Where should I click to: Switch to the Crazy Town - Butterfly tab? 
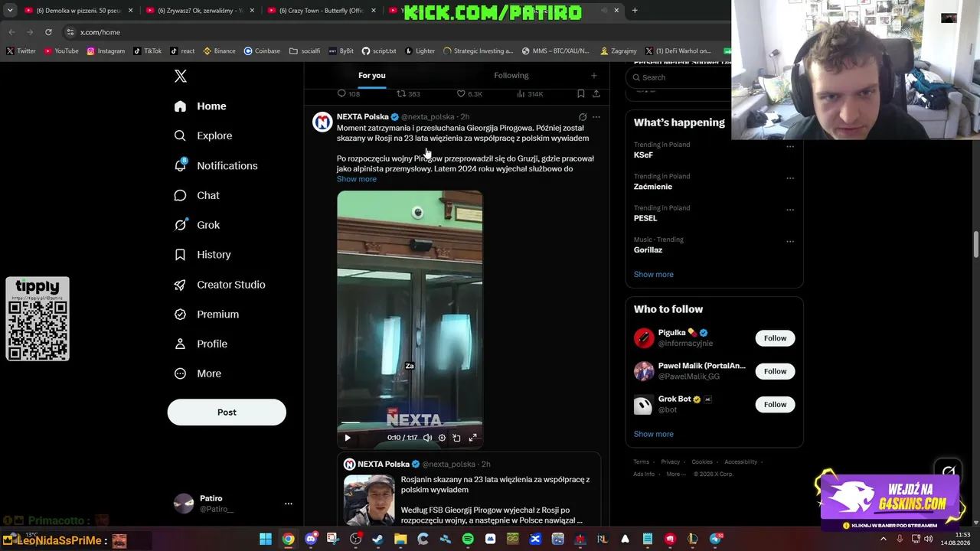[x=320, y=11]
